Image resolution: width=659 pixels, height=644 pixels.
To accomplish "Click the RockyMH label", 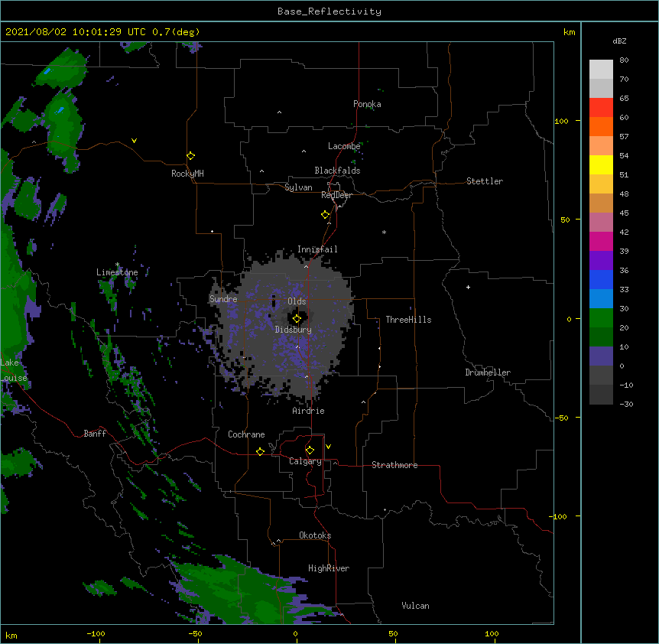I will coord(187,174).
